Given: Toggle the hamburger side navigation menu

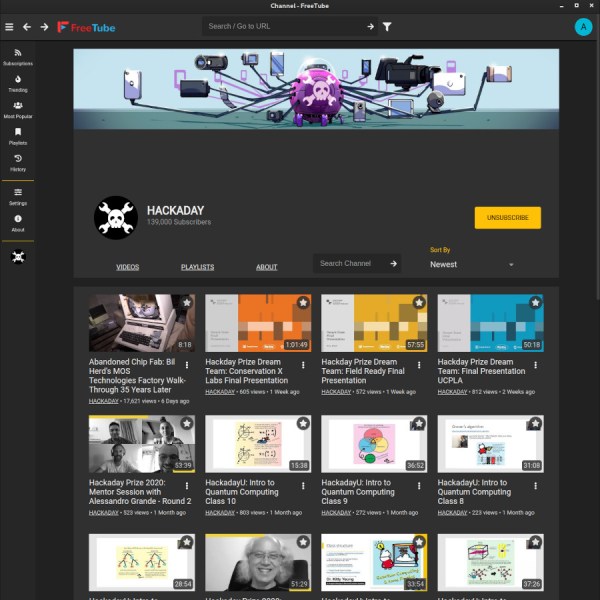Looking at the screenshot, I should [9, 27].
